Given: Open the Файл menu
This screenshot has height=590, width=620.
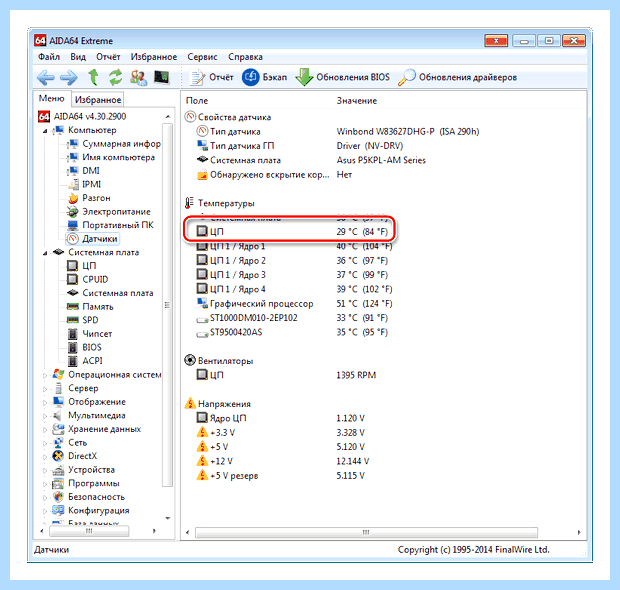Looking at the screenshot, I should tap(49, 57).
